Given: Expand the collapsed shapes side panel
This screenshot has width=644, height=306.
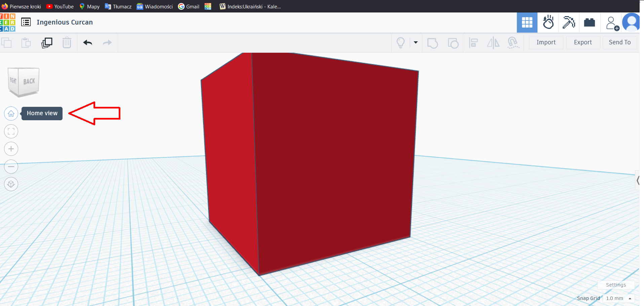Looking at the screenshot, I should pos(637,181).
